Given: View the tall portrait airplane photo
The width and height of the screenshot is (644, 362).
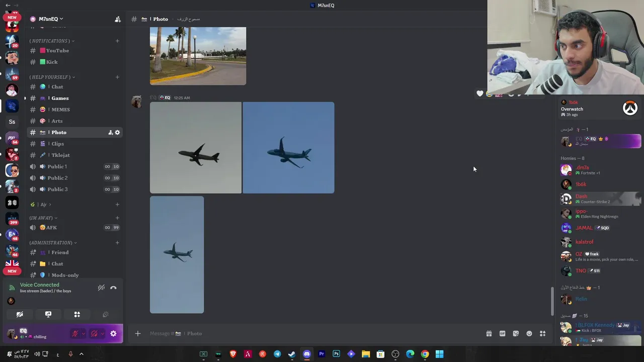Looking at the screenshot, I should tap(177, 255).
